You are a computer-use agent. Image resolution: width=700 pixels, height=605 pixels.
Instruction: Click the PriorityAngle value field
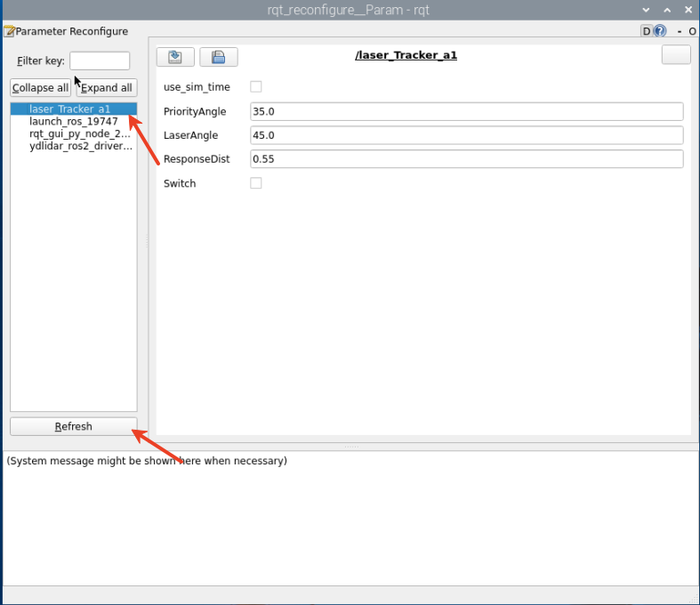coord(466,111)
